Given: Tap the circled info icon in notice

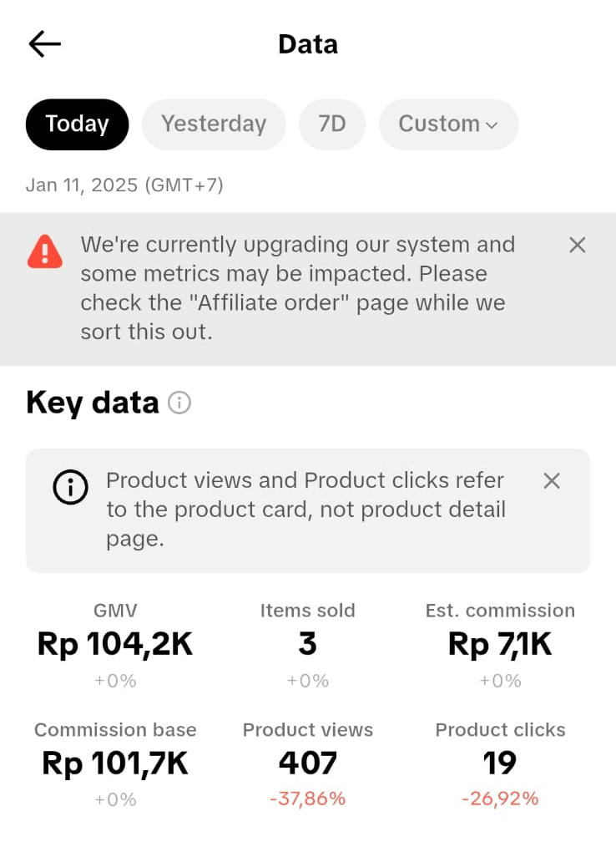Looking at the screenshot, I should tap(70, 487).
